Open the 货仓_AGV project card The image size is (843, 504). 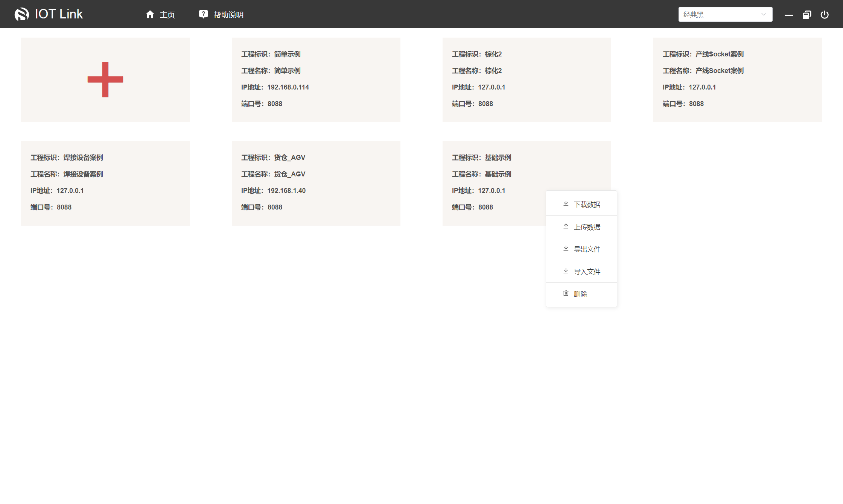(316, 183)
